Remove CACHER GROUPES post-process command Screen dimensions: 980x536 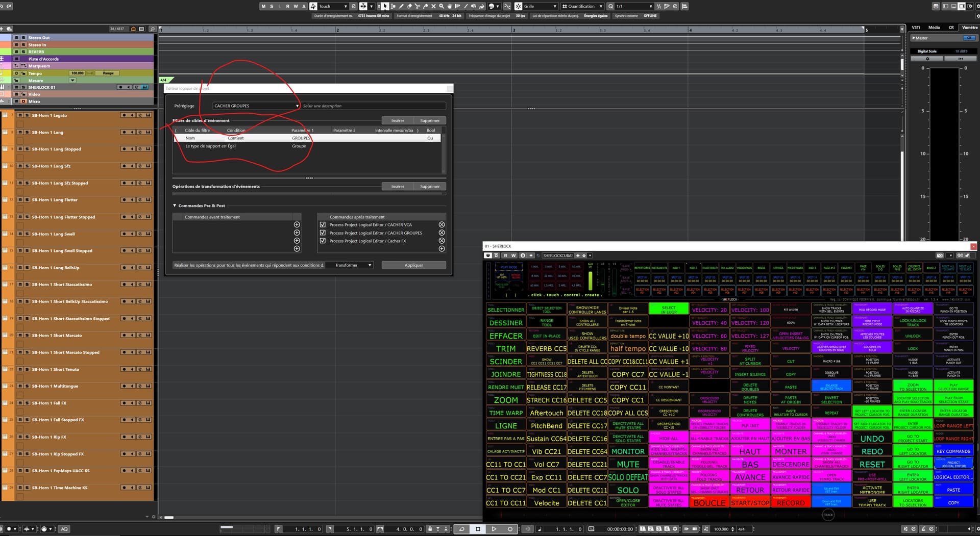442,233
